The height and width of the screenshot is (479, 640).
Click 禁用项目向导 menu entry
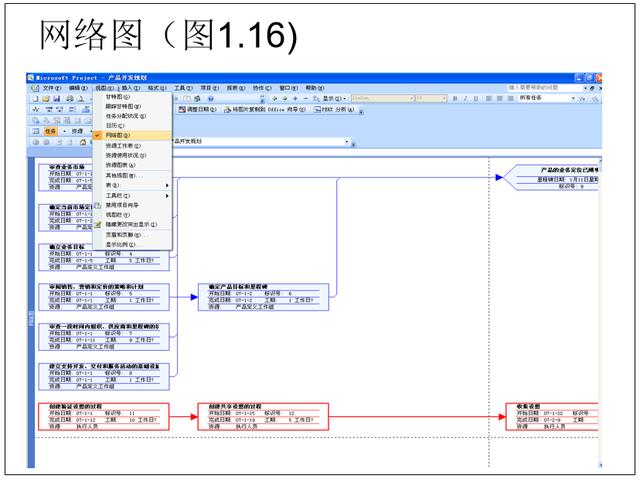click(132, 205)
